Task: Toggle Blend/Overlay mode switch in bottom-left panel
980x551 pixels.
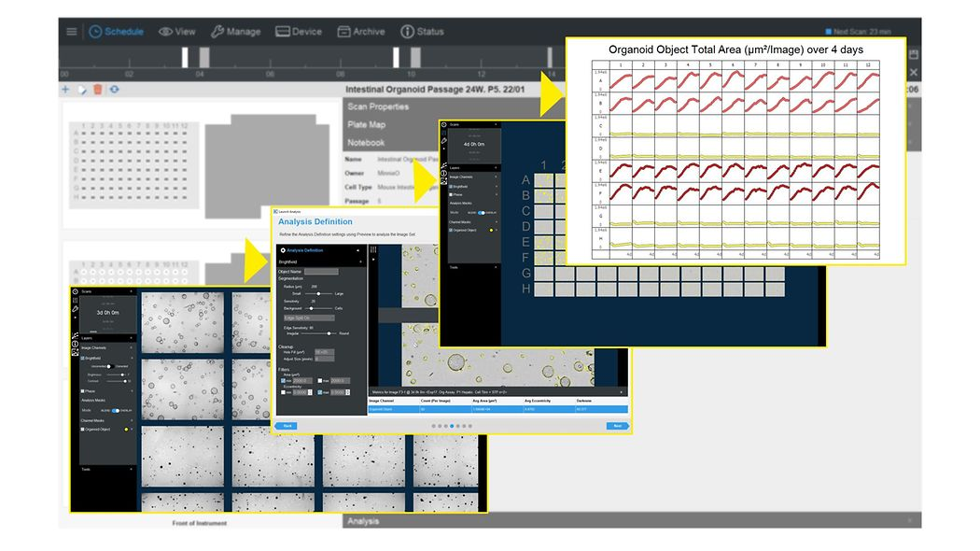Action: [x=116, y=409]
